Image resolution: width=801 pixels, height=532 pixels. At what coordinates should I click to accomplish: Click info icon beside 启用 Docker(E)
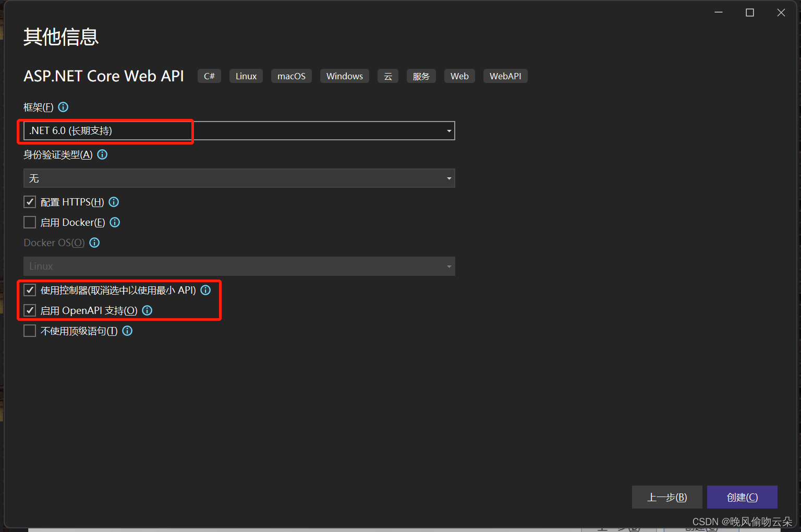(115, 222)
